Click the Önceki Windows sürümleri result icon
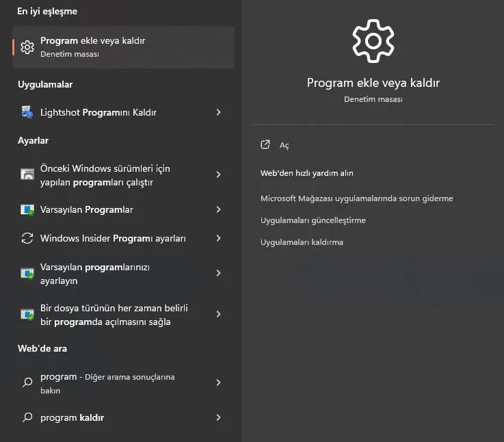Screen dimensions: 504x442 coord(27,174)
